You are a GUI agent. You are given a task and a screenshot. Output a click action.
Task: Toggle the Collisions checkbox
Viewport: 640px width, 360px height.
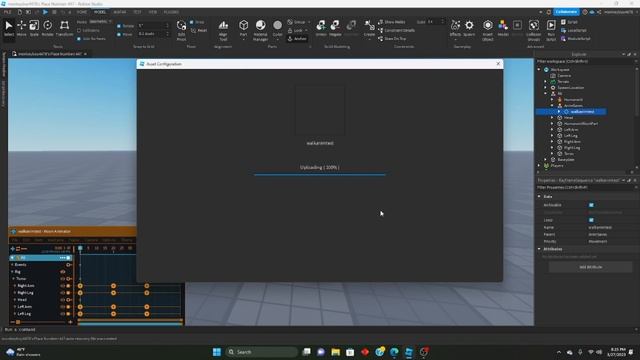(x=79, y=30)
